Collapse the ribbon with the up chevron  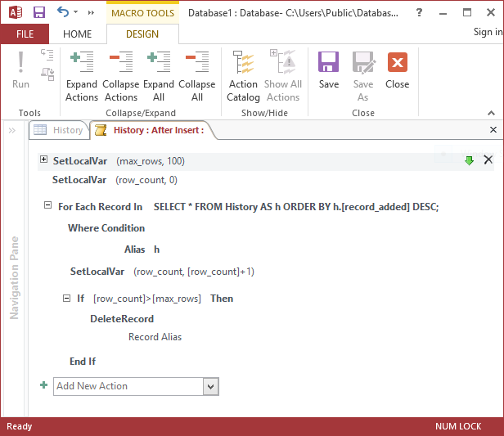pos(491,113)
